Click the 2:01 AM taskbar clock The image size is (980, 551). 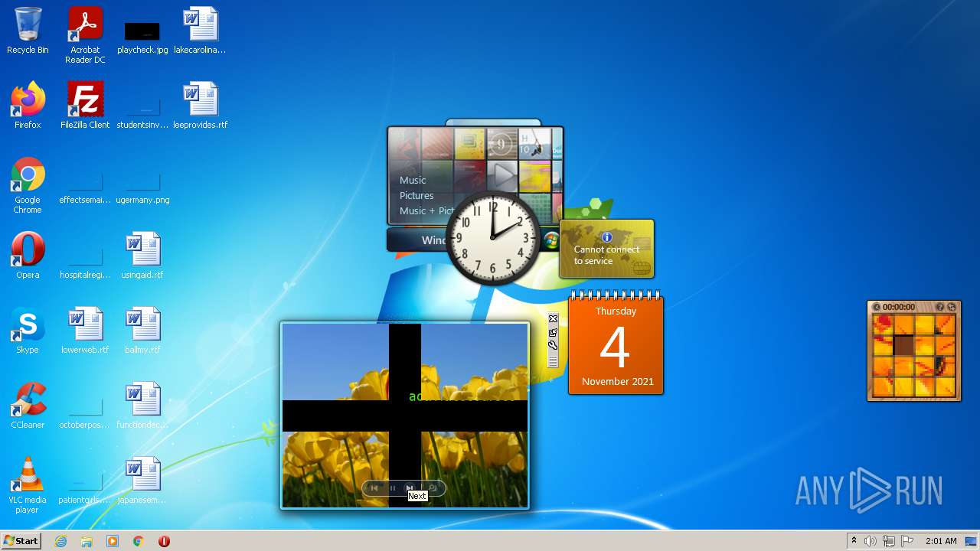coord(941,541)
